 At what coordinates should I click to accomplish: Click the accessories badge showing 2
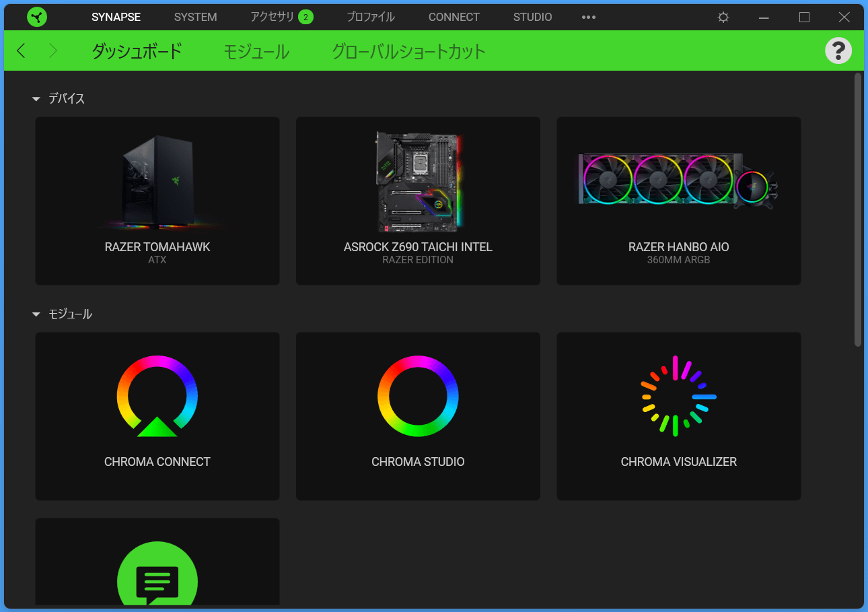point(305,17)
